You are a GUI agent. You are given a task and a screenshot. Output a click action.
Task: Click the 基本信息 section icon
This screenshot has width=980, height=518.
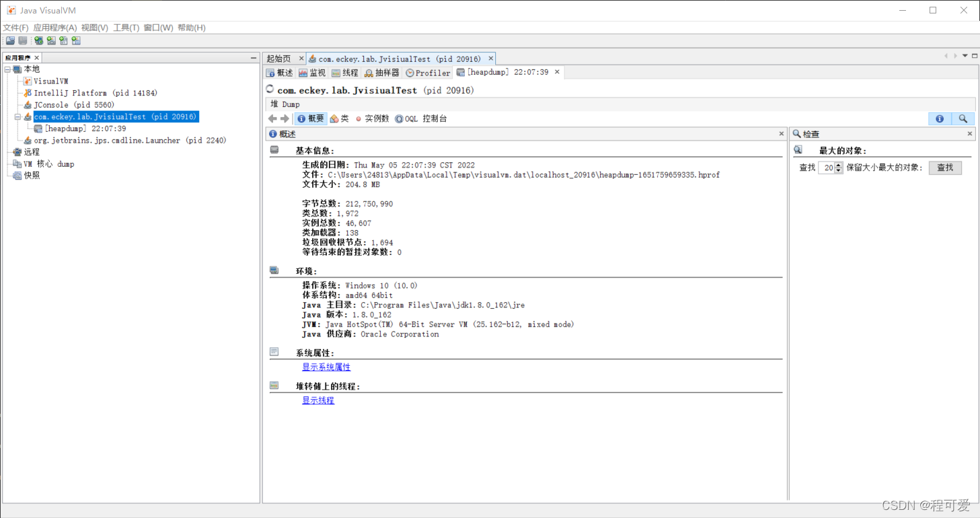point(274,150)
